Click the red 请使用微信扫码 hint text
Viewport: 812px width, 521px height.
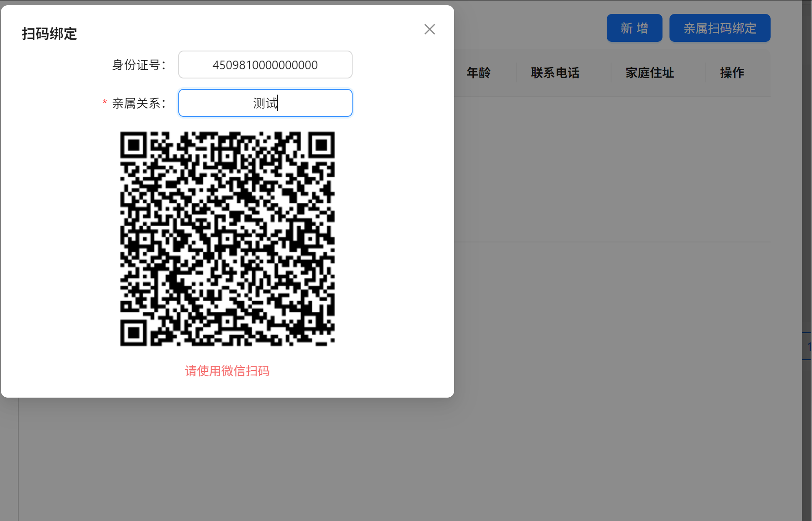[227, 371]
